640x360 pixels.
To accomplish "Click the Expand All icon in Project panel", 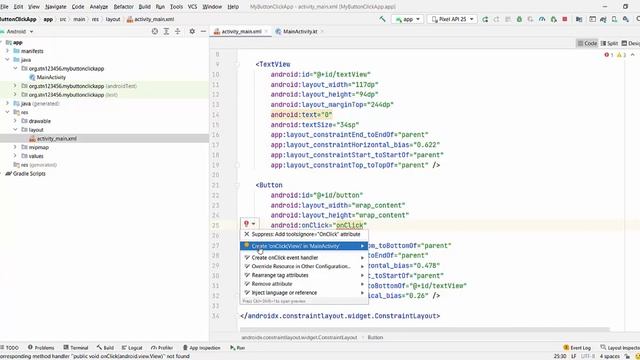I will (x=166, y=31).
